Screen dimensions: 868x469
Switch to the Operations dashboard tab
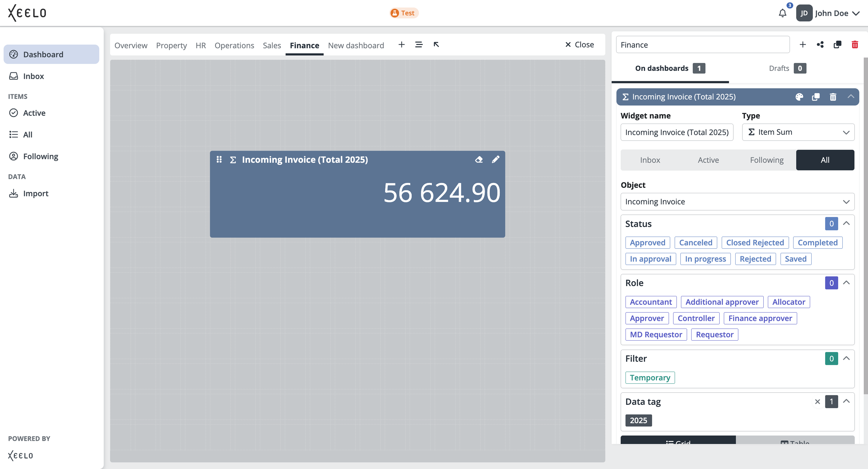pos(234,45)
